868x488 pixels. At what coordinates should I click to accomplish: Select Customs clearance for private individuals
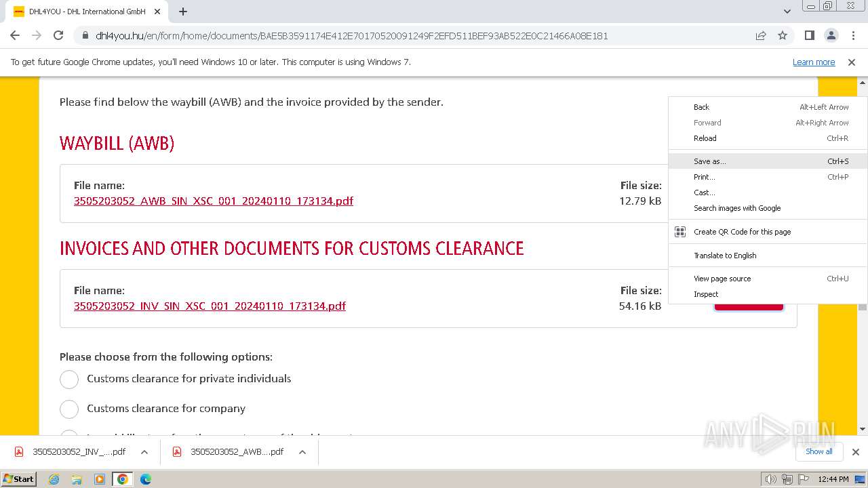click(x=69, y=379)
